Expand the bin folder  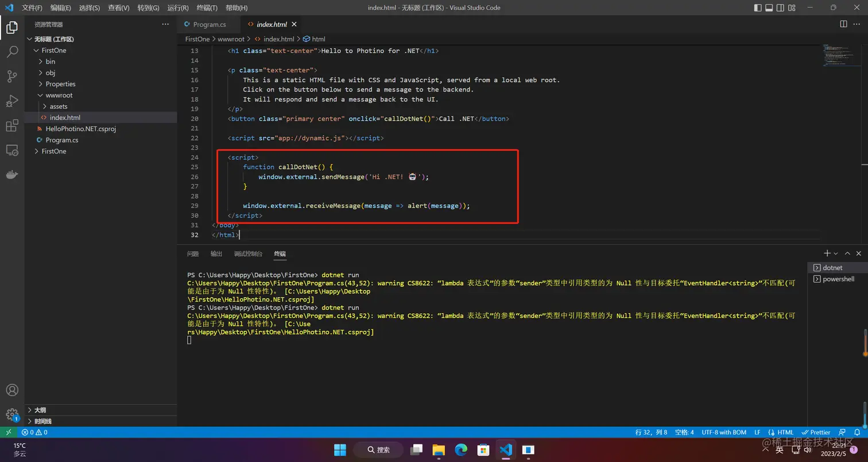(x=101, y=61)
